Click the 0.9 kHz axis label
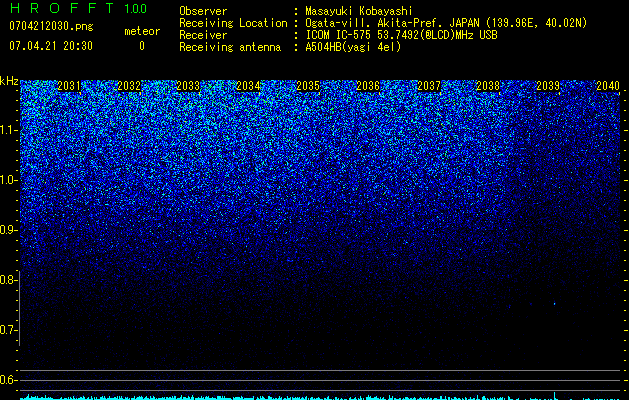The image size is (629, 400). click(9, 230)
